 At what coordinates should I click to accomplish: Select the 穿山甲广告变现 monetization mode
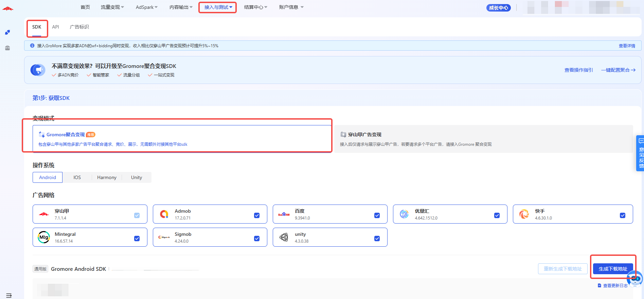click(484, 139)
